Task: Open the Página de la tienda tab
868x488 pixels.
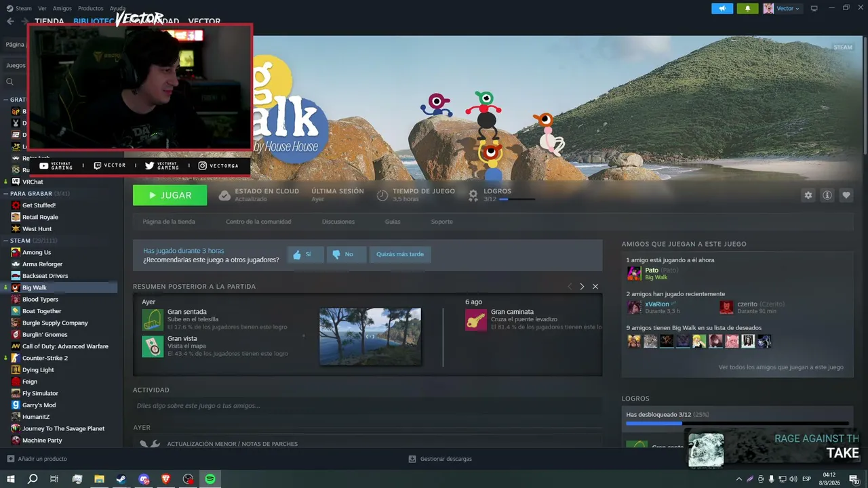Action: [x=169, y=222]
